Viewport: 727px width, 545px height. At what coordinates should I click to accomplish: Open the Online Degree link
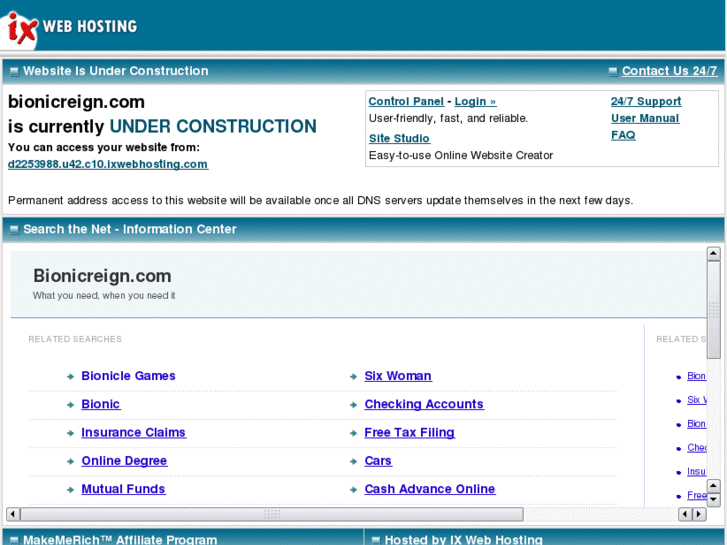click(124, 461)
